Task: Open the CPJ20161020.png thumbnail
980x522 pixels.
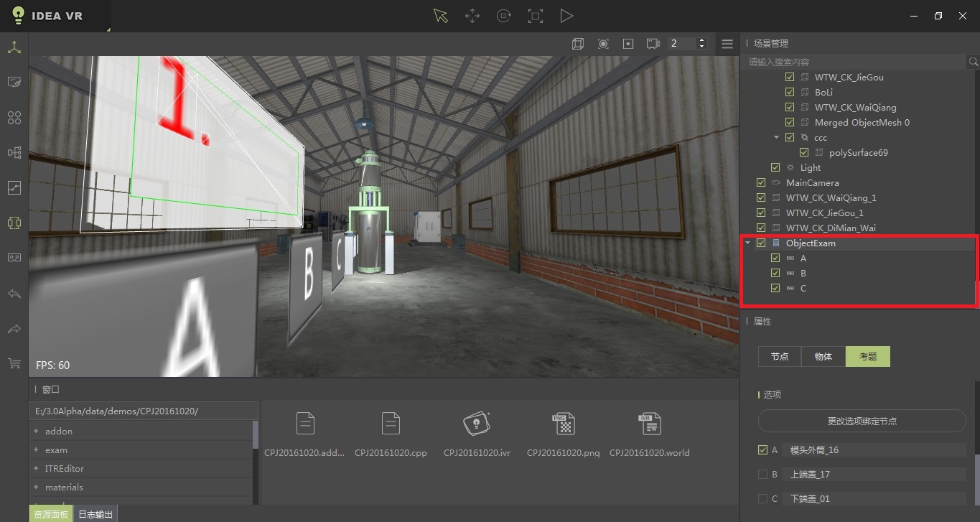Action: [564, 424]
